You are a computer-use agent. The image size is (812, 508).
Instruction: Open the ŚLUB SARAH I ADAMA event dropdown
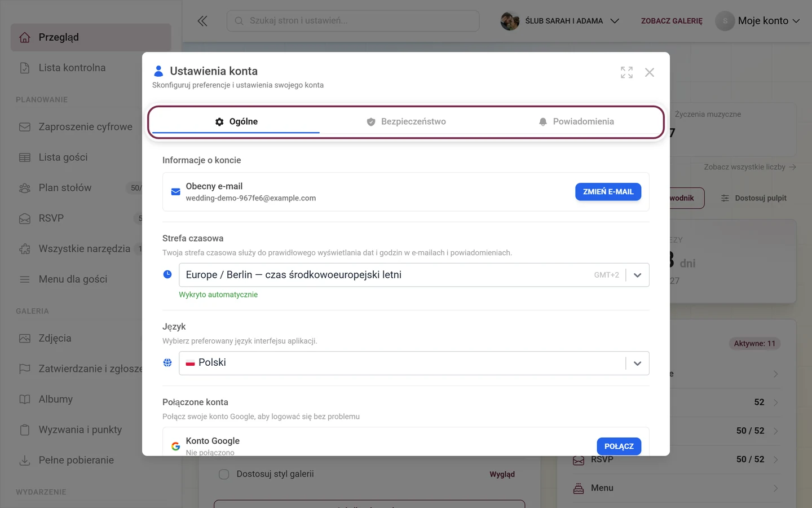pyautogui.click(x=560, y=21)
